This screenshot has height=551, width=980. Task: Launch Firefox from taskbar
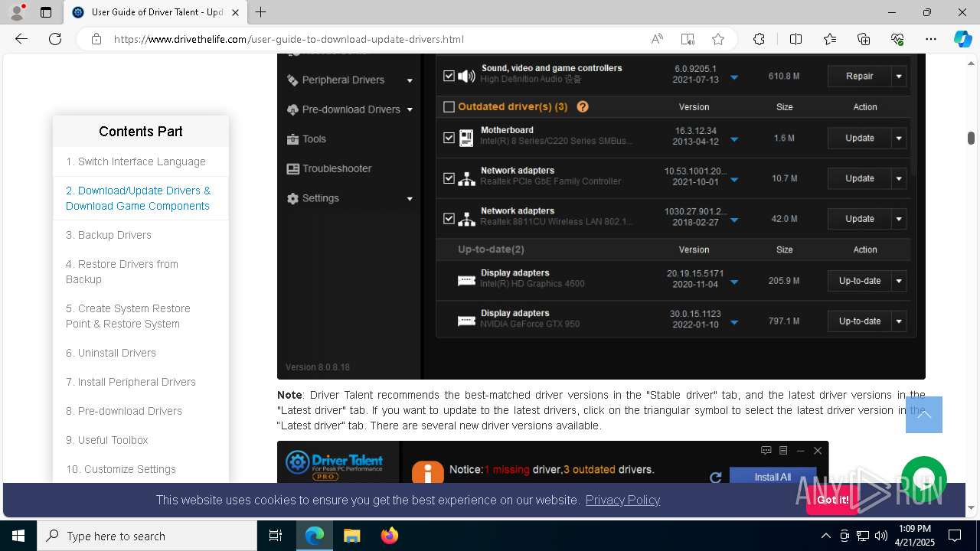[x=389, y=536]
